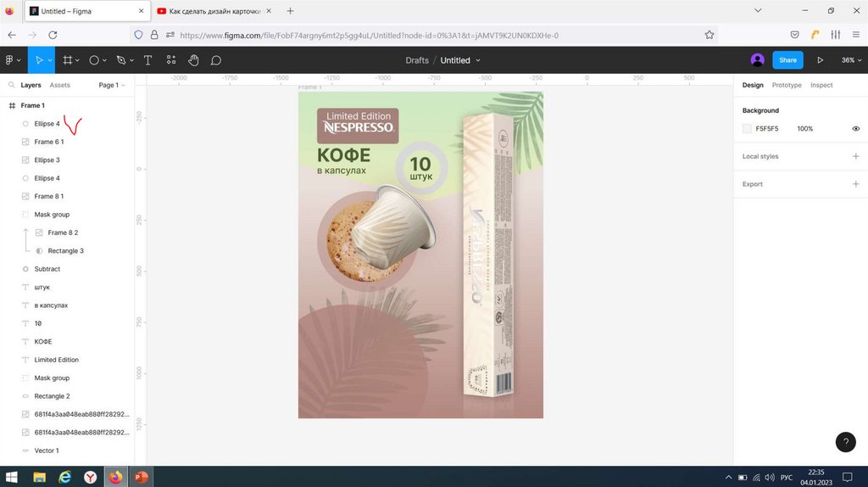Open the Page 1 pages dropdown
This screenshot has height=487, width=868.
tap(111, 86)
